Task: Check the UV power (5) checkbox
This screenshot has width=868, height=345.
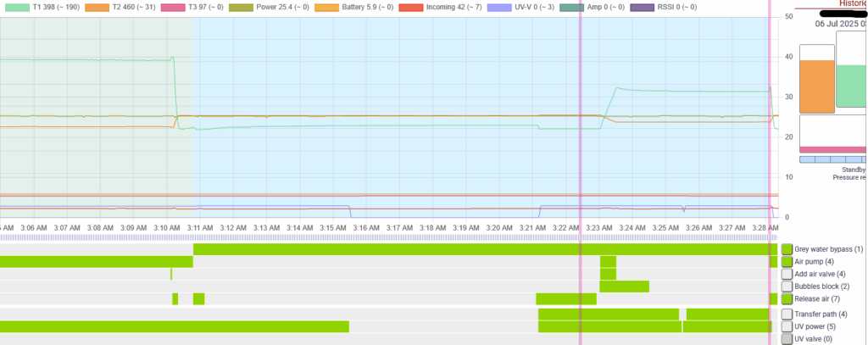Action: click(787, 326)
